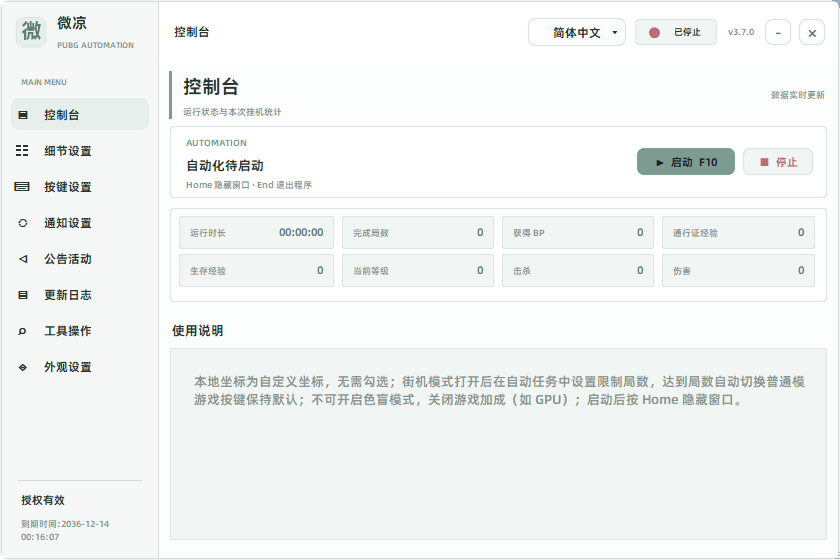Click the 运行时长 00:00:00 stat card

coord(256,233)
